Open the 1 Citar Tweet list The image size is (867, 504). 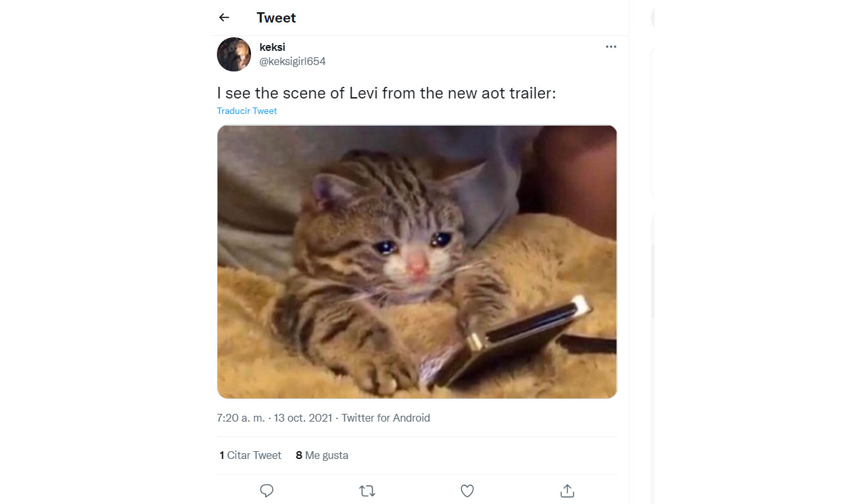[250, 455]
